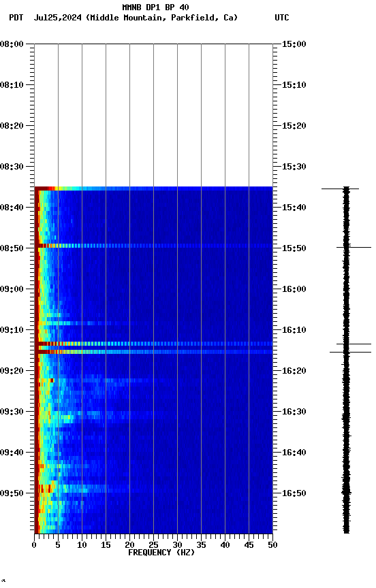
Task: Click the 16:30 UTC time label
Action: (x=294, y=412)
